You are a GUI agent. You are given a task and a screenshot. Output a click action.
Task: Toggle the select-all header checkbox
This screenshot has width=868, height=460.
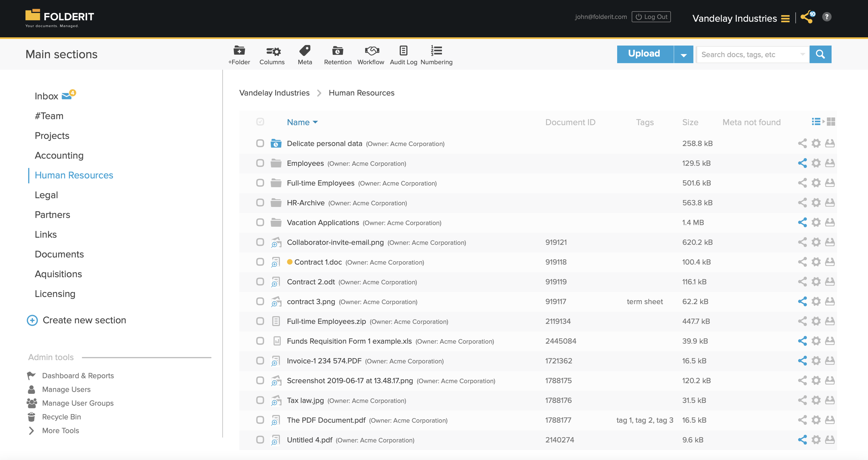(x=260, y=122)
